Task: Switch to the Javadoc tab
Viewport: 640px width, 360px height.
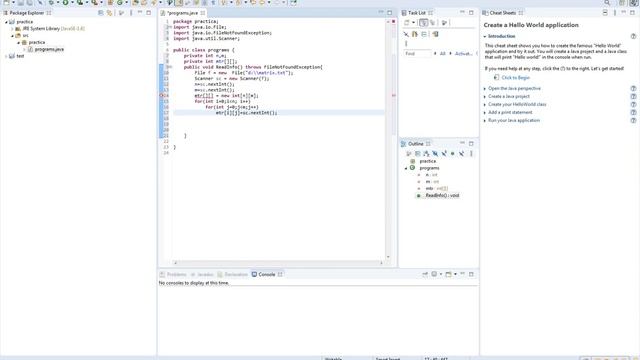Action: coord(202,274)
